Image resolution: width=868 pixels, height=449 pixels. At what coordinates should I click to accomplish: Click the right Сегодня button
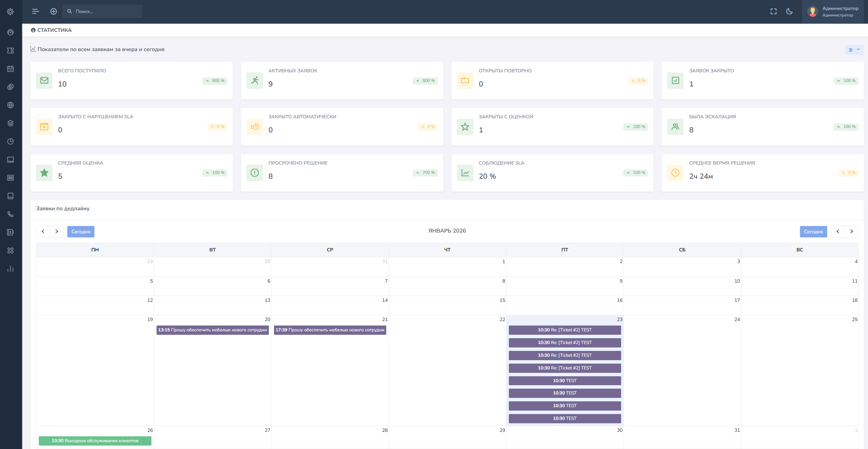813,232
